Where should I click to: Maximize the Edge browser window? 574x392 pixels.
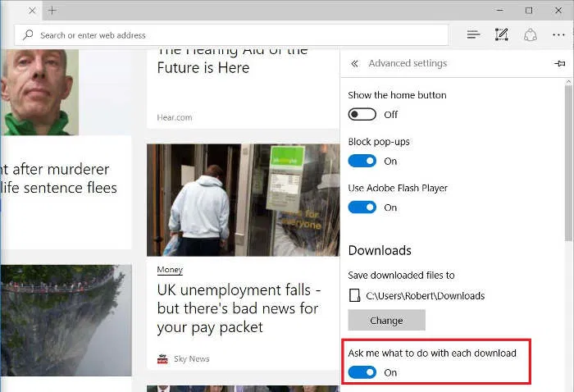(529, 10)
